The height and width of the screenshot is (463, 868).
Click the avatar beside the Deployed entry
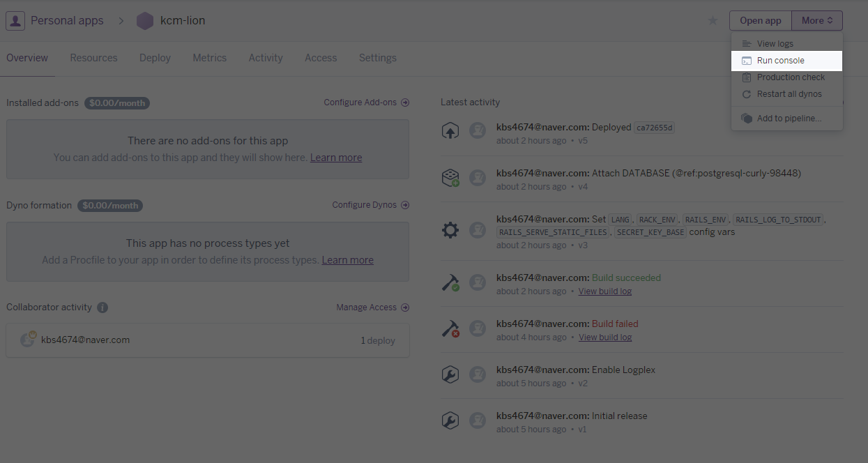tap(478, 130)
